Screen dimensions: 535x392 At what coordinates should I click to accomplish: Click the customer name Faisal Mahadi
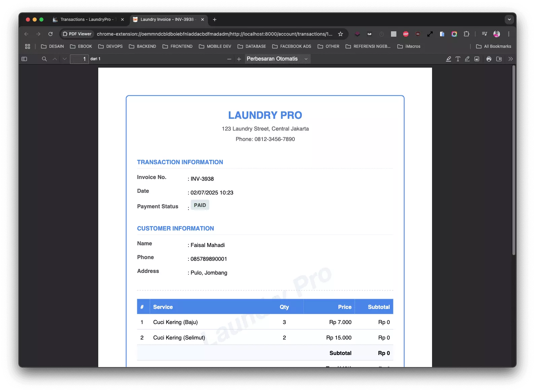[208, 245]
